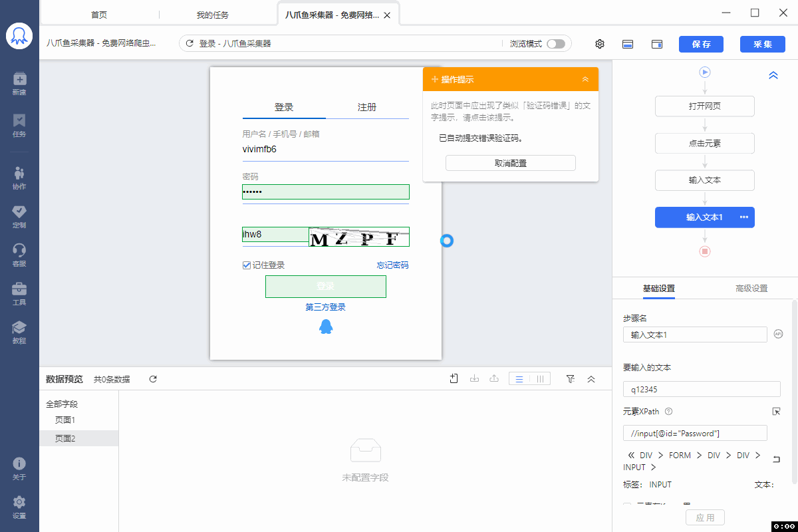Click the element picker icon beside 元素XPath
798x532 pixels.
coord(776,412)
